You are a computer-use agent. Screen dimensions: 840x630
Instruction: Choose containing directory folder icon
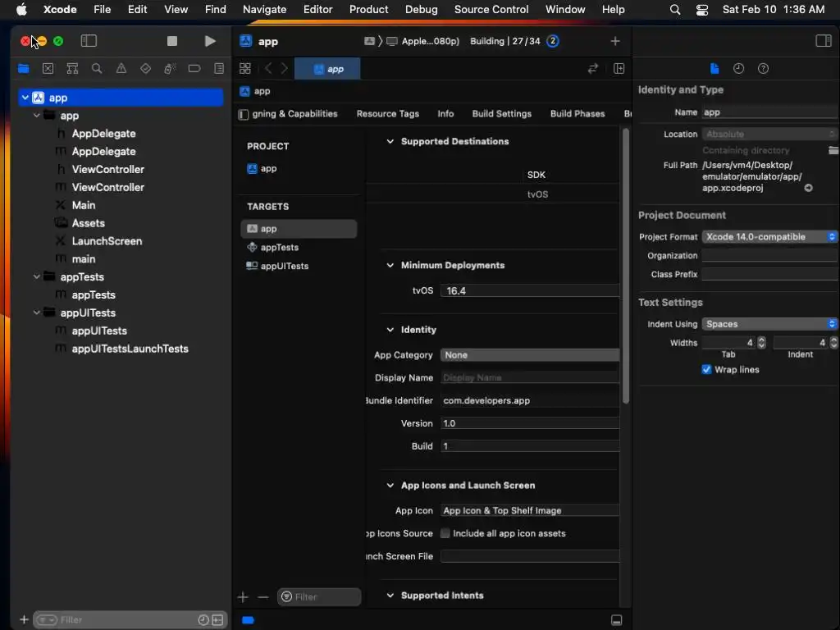(833, 151)
